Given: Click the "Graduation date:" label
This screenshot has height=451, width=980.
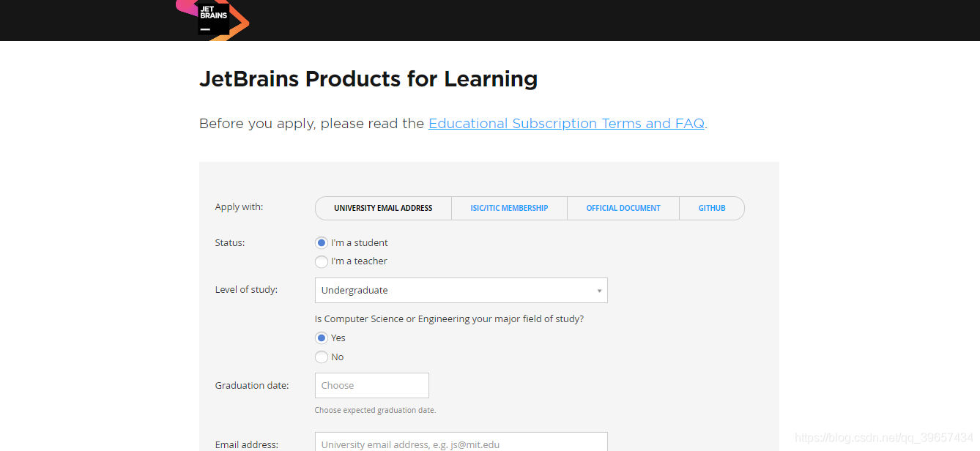Looking at the screenshot, I should (252, 386).
